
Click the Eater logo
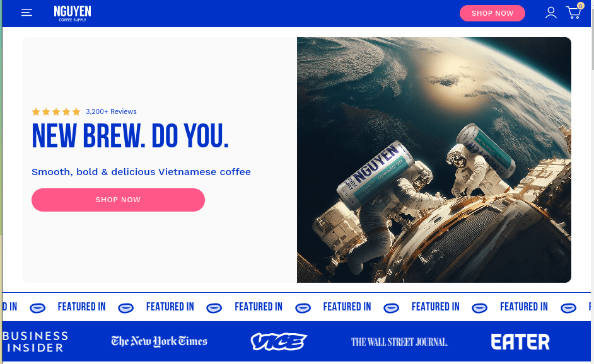pyautogui.click(x=520, y=342)
